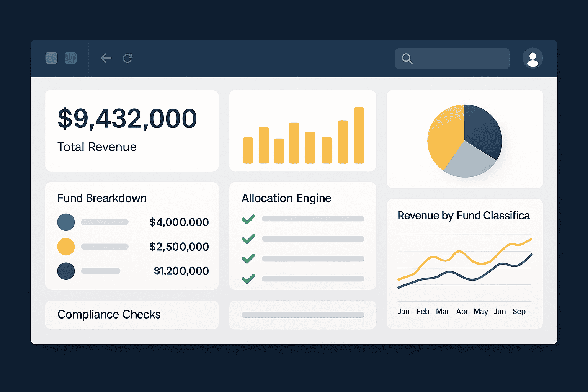
Task: Click the Jan axis label
Action: click(x=403, y=312)
